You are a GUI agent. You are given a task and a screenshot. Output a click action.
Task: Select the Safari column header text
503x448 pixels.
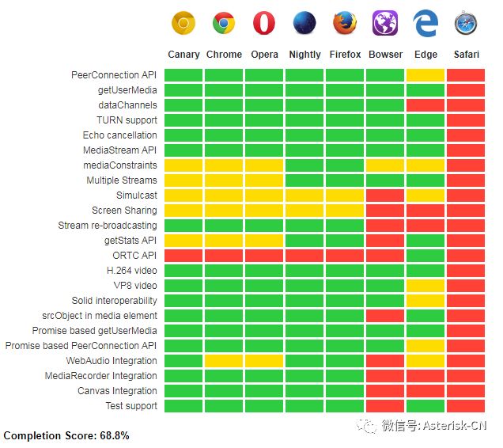[x=466, y=55]
